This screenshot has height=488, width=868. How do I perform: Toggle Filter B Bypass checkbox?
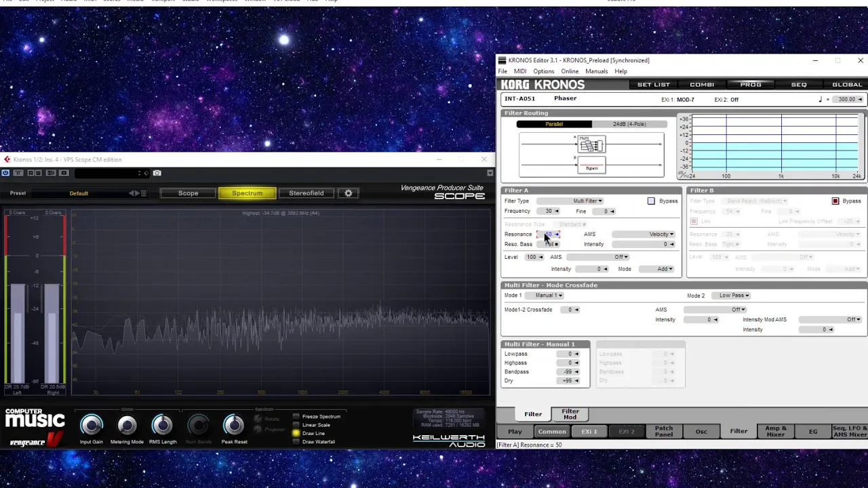tap(835, 201)
